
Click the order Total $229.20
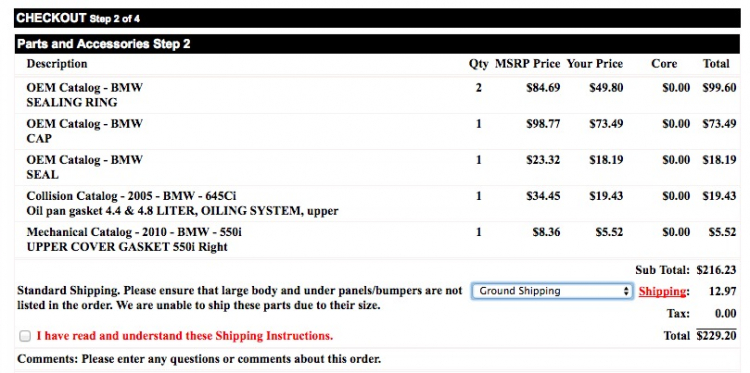point(716,336)
